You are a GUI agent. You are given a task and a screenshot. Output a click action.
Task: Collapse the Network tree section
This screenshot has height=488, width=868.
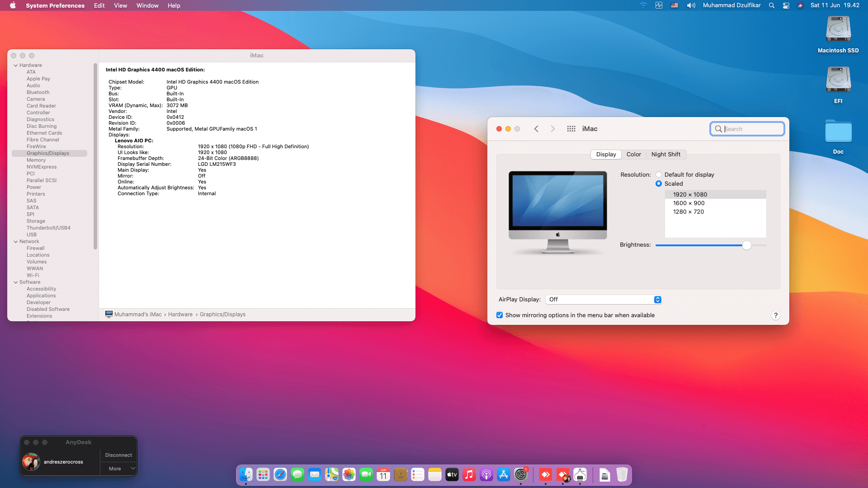click(x=16, y=241)
